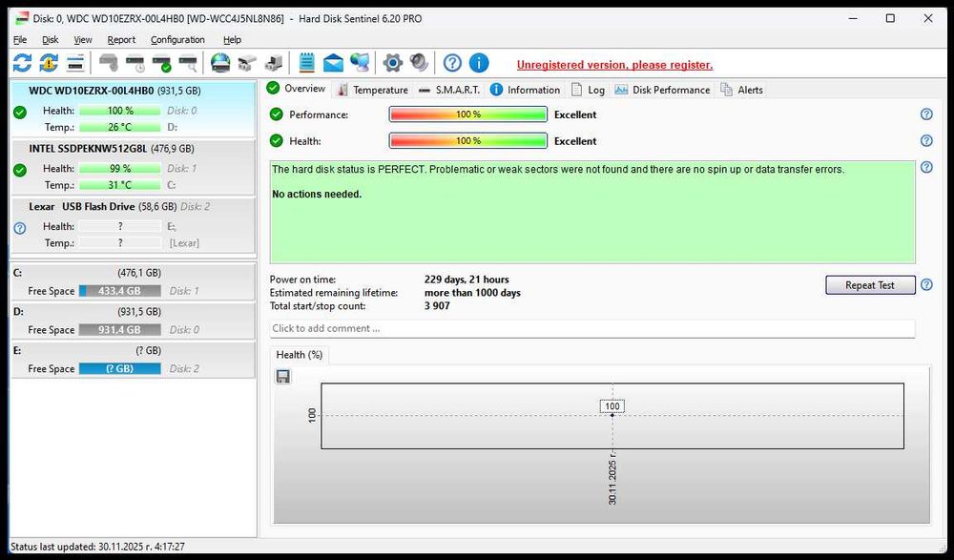Open settings with the gear toolbar icon

pos(392,63)
